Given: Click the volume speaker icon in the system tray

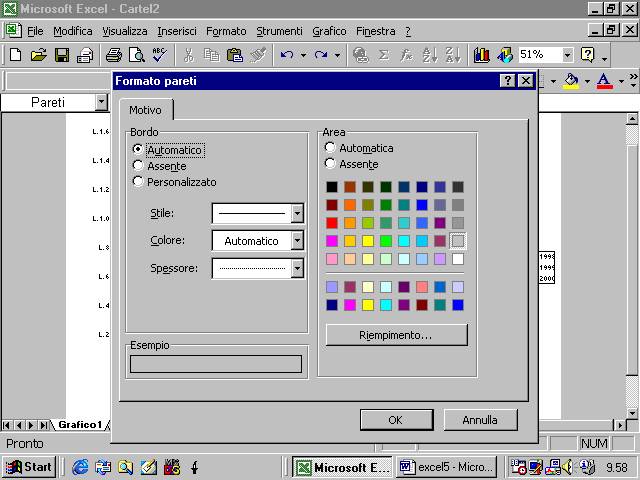Looking at the screenshot, I should coord(567,467).
